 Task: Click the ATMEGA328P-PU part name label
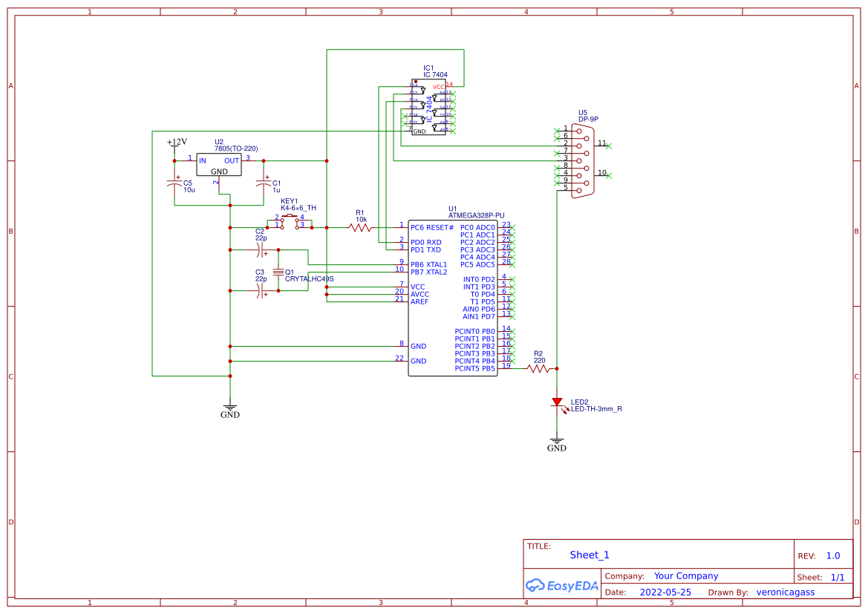point(476,215)
